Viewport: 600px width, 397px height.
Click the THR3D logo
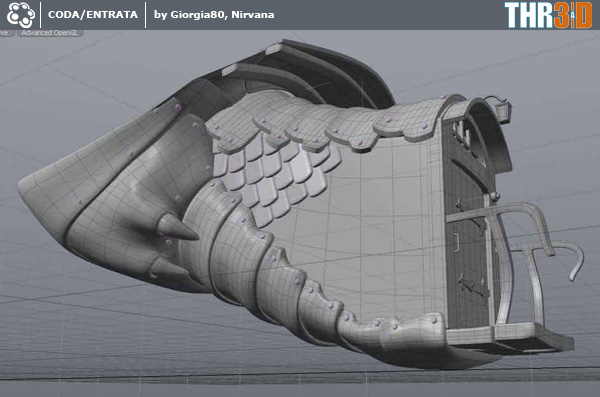[548, 15]
